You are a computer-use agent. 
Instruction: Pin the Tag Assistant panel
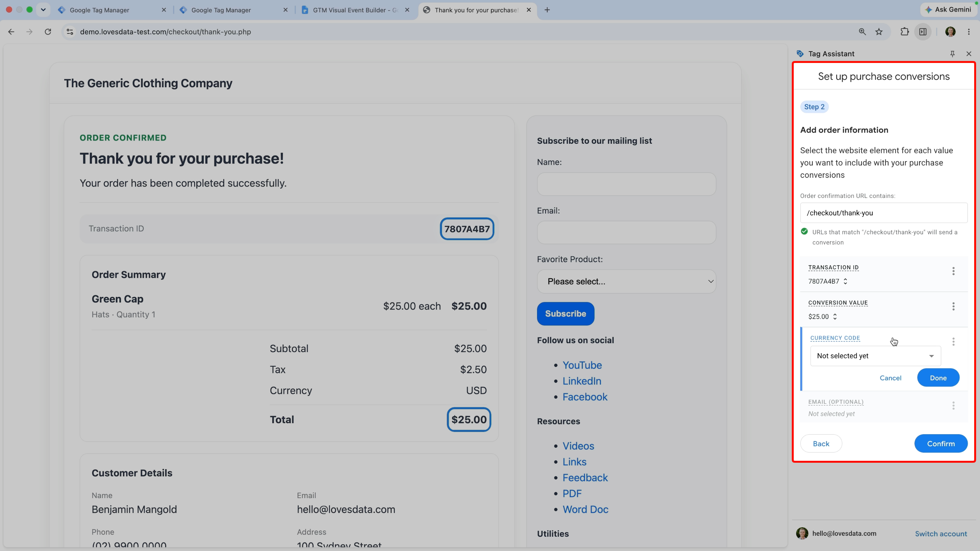[952, 54]
